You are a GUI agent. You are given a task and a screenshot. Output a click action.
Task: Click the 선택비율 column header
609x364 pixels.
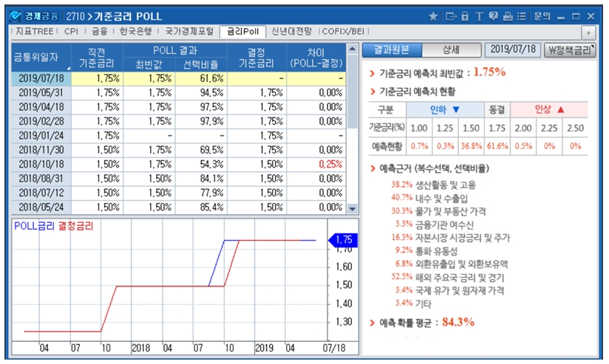point(201,64)
